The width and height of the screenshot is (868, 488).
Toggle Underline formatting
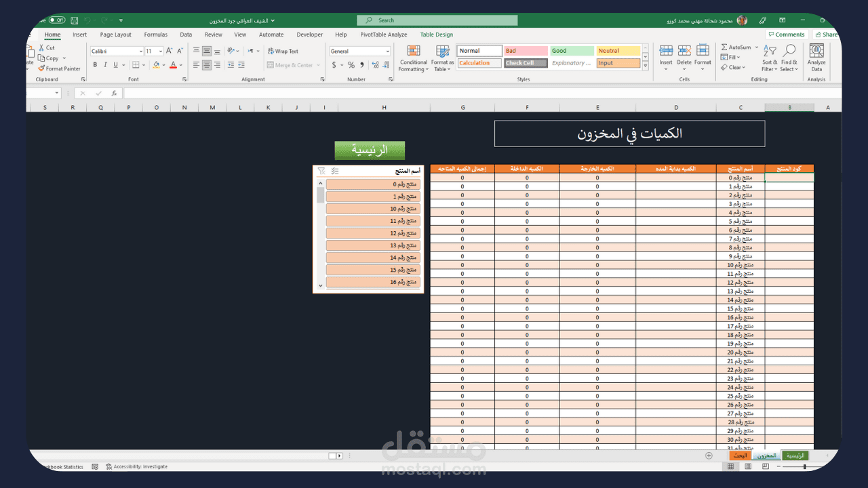click(115, 65)
